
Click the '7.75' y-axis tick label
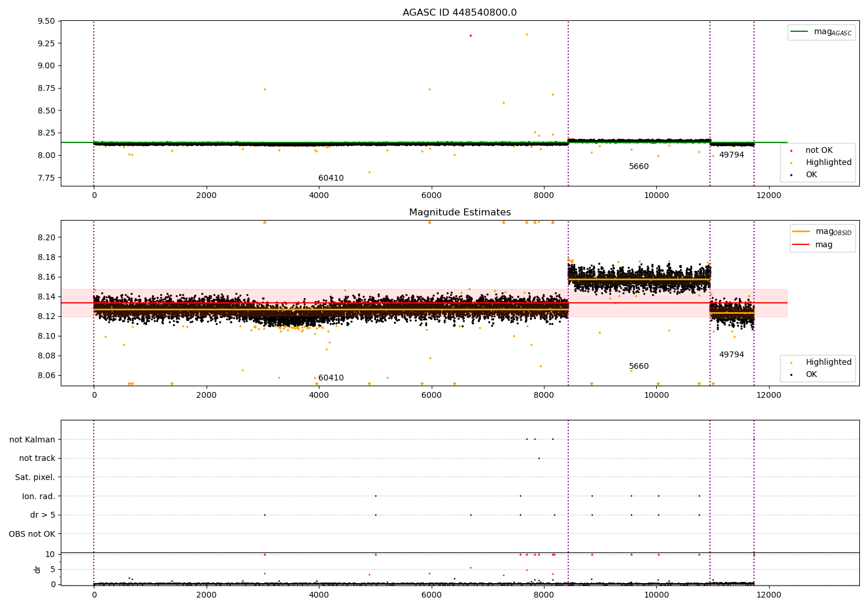(46, 177)
